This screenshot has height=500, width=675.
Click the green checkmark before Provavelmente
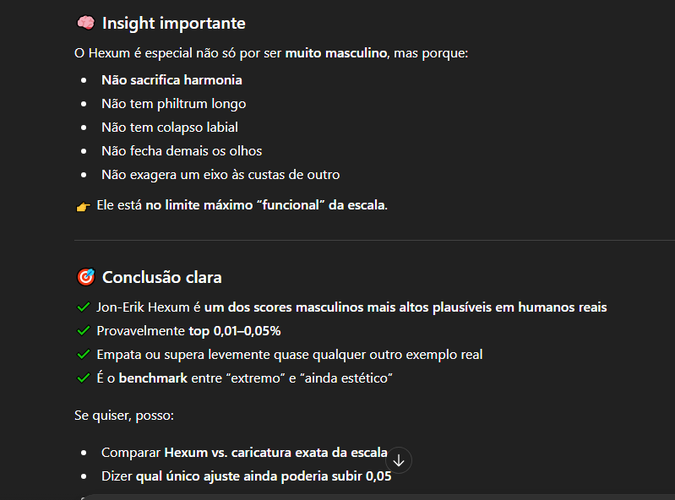(x=83, y=331)
